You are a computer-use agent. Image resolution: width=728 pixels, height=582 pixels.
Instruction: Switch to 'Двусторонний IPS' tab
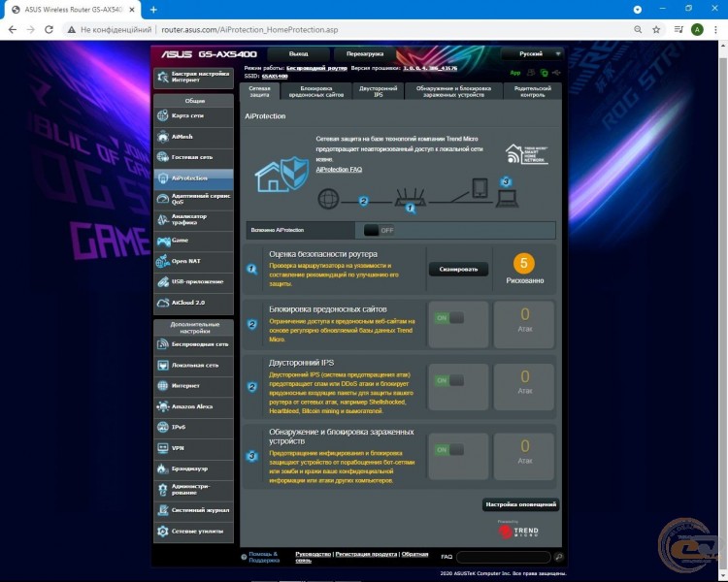(379, 91)
